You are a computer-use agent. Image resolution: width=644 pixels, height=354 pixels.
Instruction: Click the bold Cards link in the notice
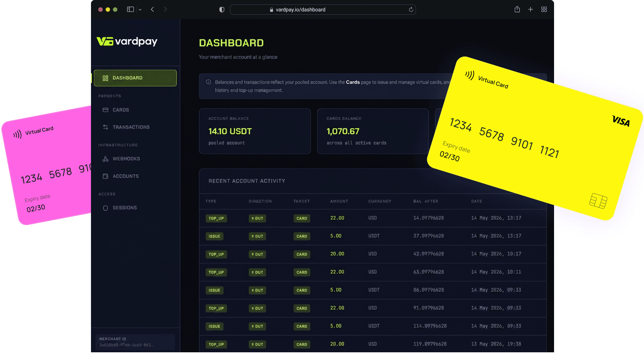(x=353, y=82)
